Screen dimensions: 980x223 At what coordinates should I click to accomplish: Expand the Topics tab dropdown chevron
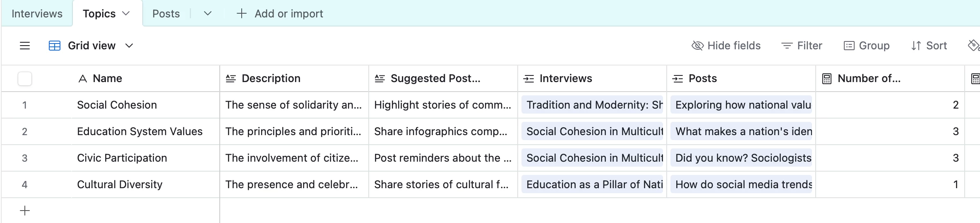click(x=126, y=14)
